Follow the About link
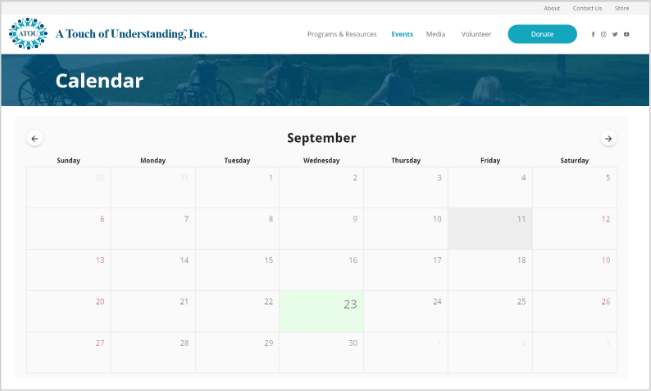This screenshot has width=651, height=391. tap(552, 8)
